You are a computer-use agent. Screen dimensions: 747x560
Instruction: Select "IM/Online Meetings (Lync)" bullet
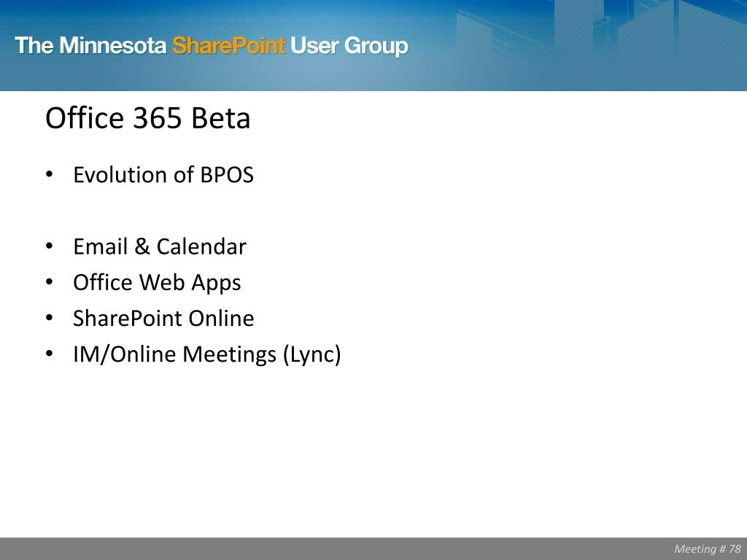(206, 355)
